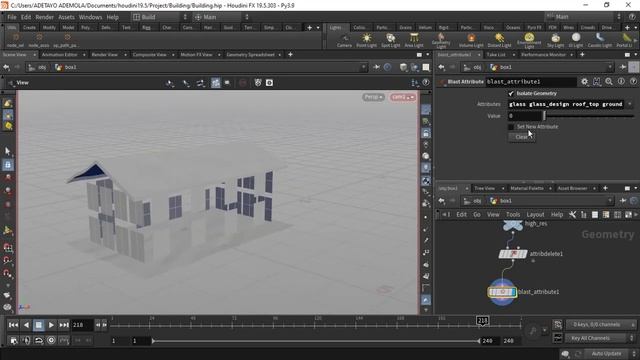Open the Tools menu in network editor
The width and height of the screenshot is (640, 360).
pyautogui.click(x=513, y=215)
